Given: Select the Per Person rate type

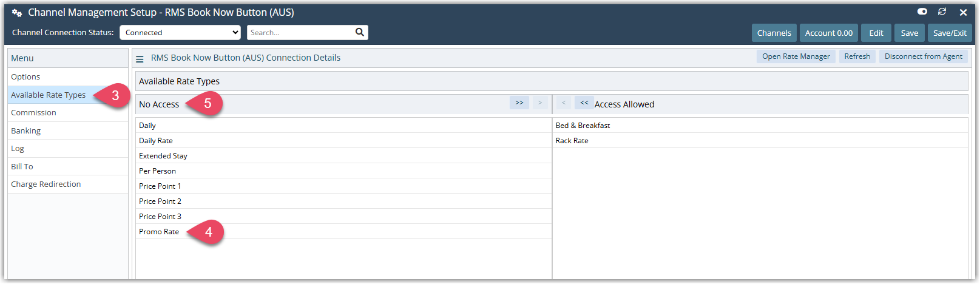Looking at the screenshot, I should (343, 171).
